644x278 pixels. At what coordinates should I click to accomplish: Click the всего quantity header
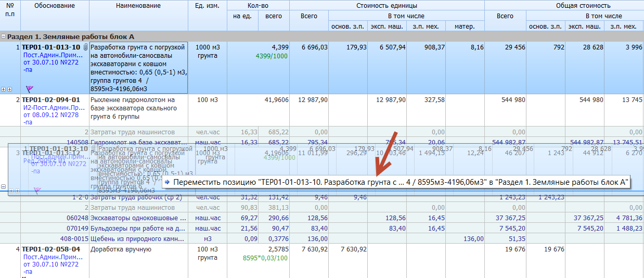pos(274,16)
